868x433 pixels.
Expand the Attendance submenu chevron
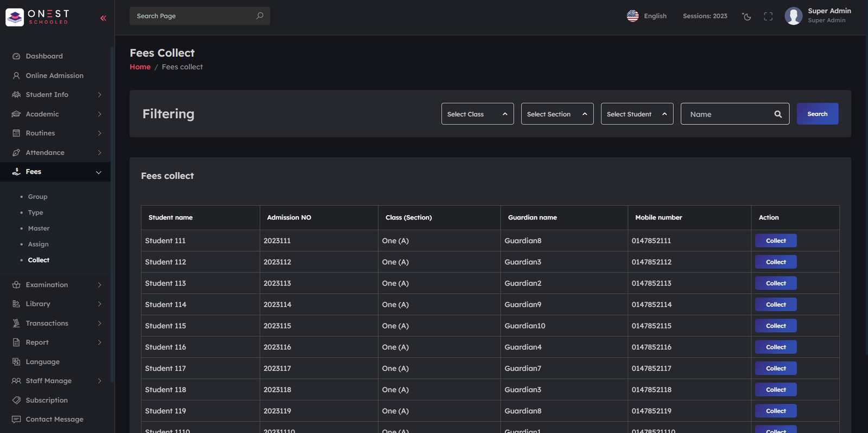pyautogui.click(x=99, y=153)
